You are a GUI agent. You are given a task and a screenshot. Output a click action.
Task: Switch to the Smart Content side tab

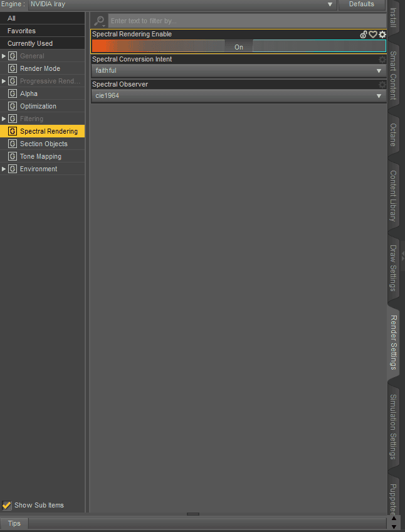393,75
